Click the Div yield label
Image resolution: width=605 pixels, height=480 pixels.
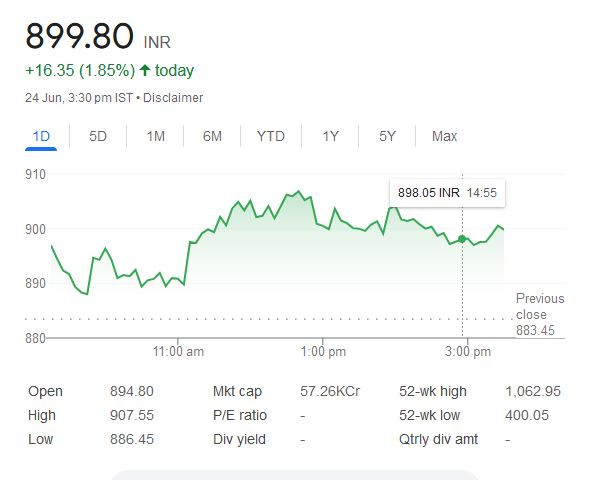(x=238, y=439)
